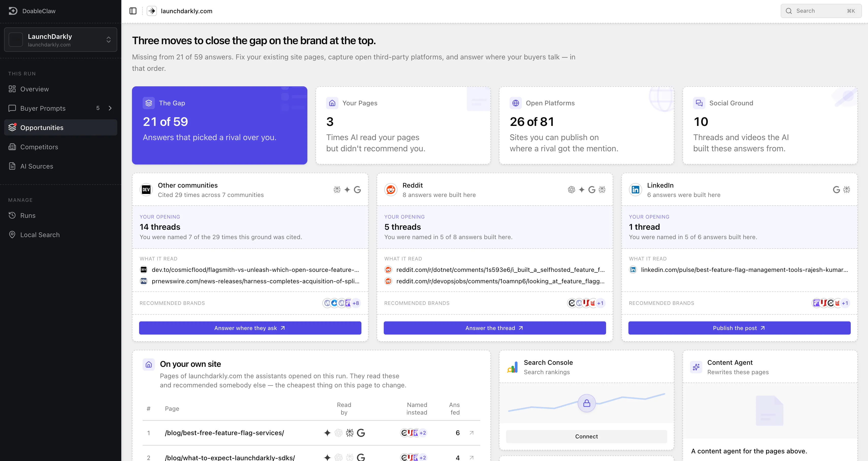The height and width of the screenshot is (461, 868).
Task: Click the arrow icon beside launchdarkly.com
Action: click(152, 11)
